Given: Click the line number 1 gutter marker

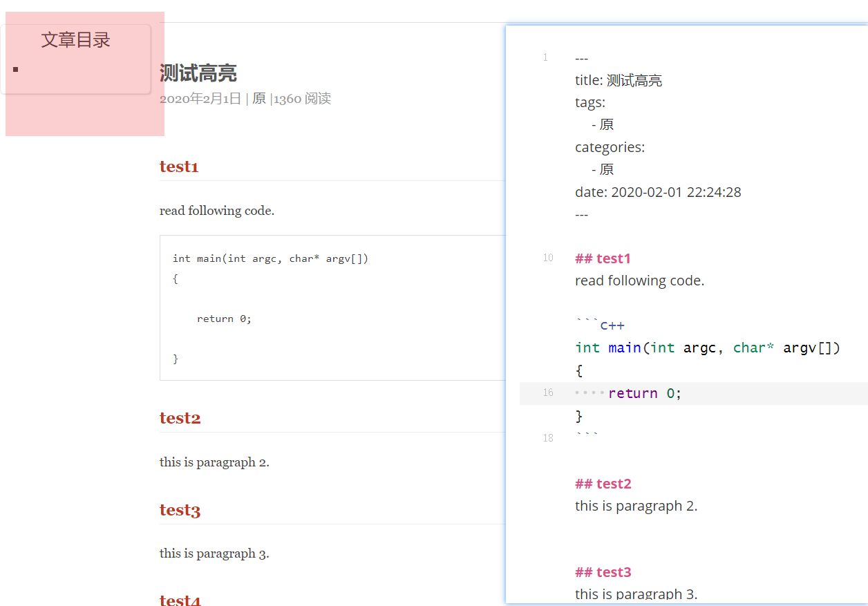Looking at the screenshot, I should [x=546, y=57].
